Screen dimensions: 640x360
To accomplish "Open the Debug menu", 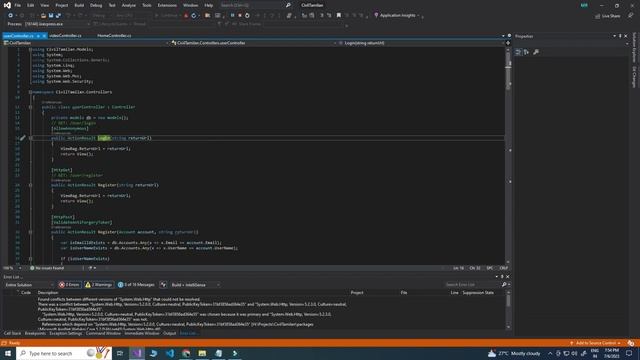I will point(96,5).
